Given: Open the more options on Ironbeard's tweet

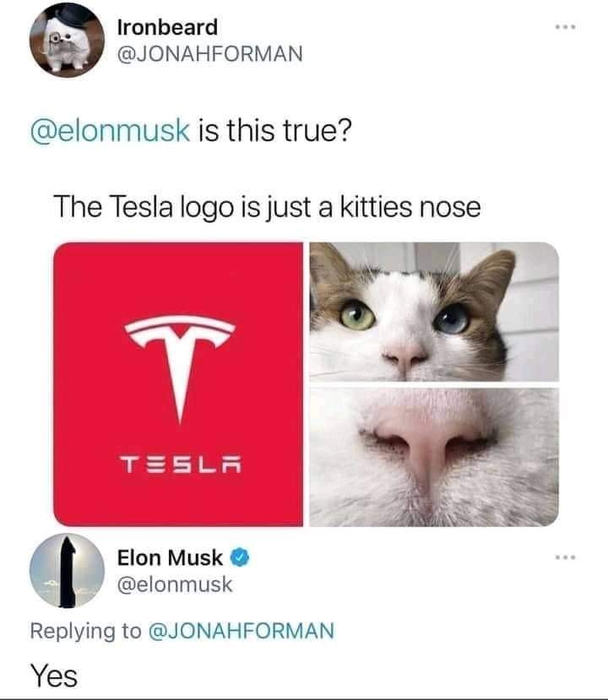Looking at the screenshot, I should 566,27.
